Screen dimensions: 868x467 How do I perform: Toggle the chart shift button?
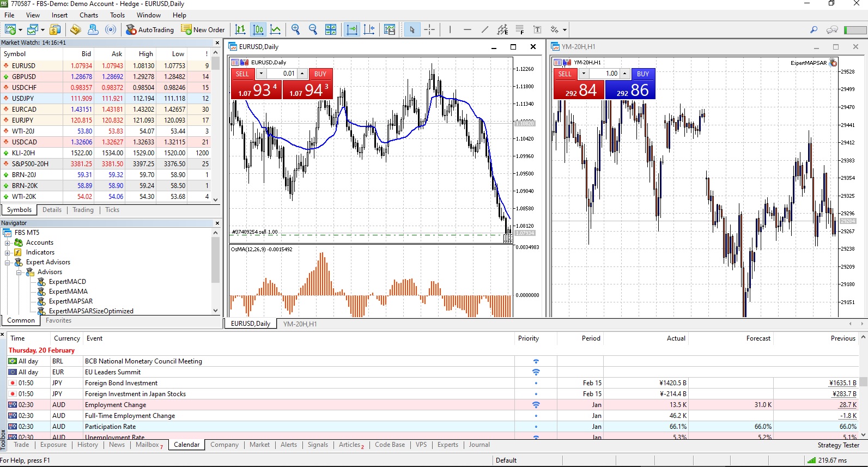[x=369, y=29]
